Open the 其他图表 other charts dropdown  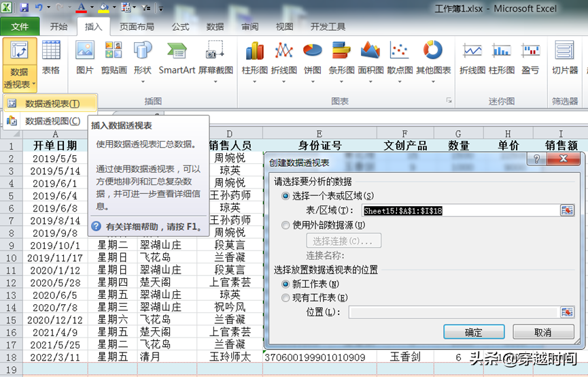(x=433, y=82)
